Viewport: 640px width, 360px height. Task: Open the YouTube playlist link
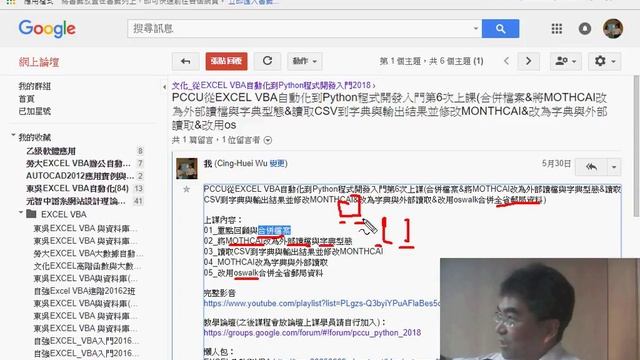coord(322,303)
